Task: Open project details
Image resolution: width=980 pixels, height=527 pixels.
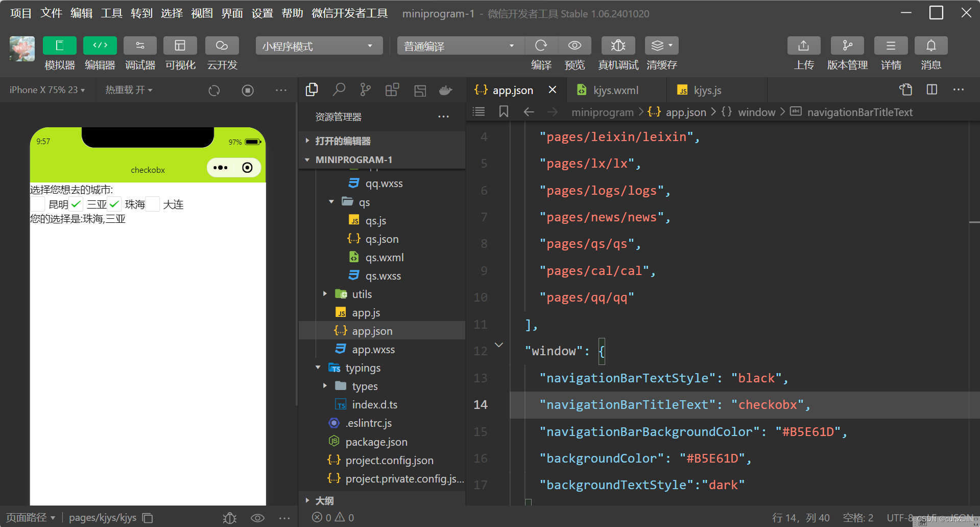Action: coord(891,45)
